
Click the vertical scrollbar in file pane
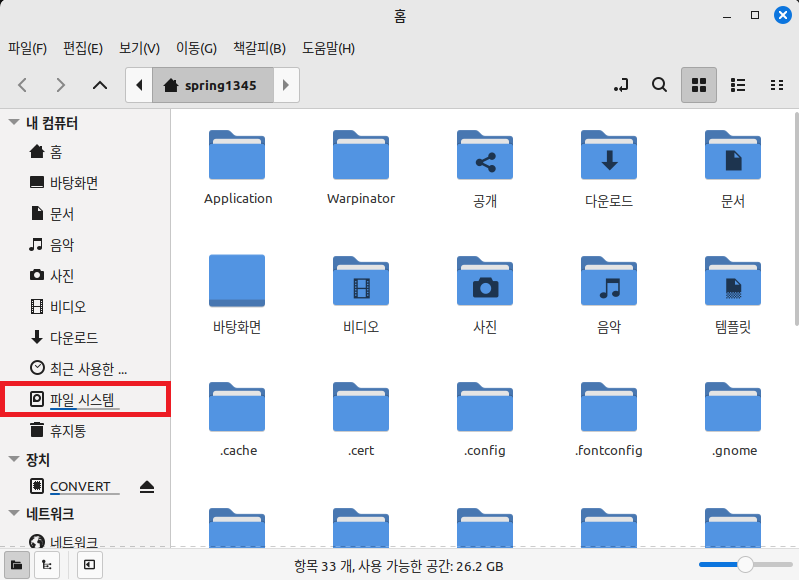pyautogui.click(x=796, y=219)
